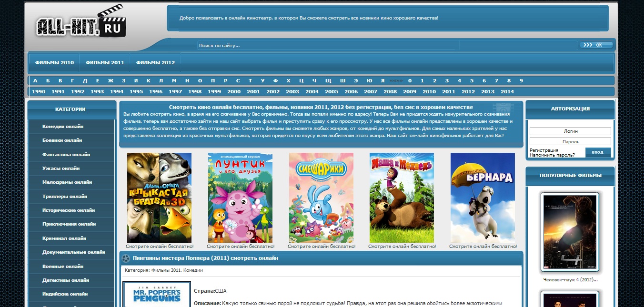Open Пингвины мистера Поппера (2011) film title
Viewport: 644px width, 307px height.
click(206, 258)
